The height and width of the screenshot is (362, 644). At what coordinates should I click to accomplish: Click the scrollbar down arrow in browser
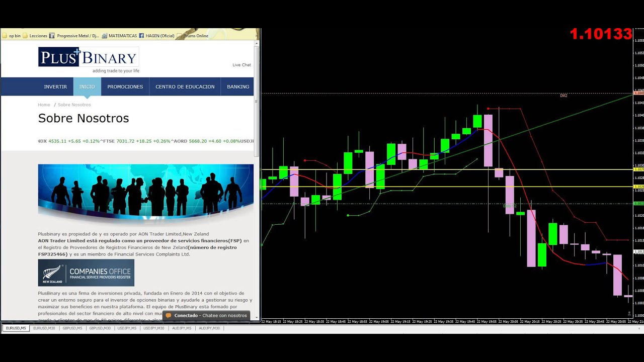[257, 317]
